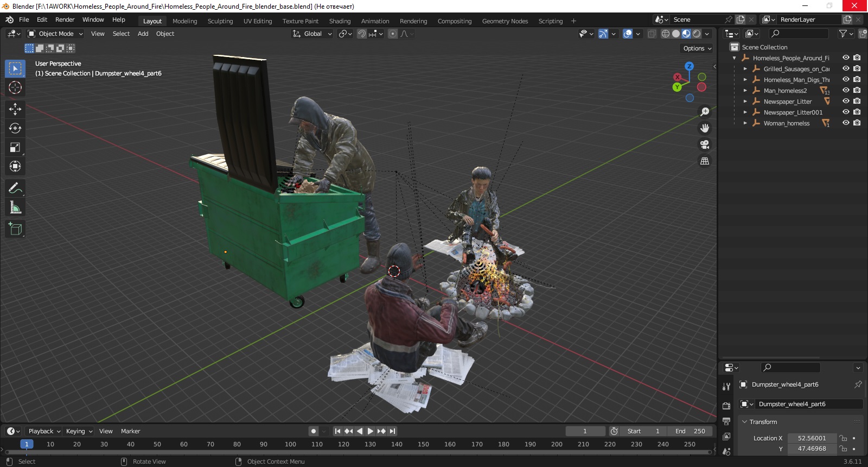868x467 pixels.
Task: Expand Homeless_Man_Digs_Th collection
Action: click(x=745, y=80)
